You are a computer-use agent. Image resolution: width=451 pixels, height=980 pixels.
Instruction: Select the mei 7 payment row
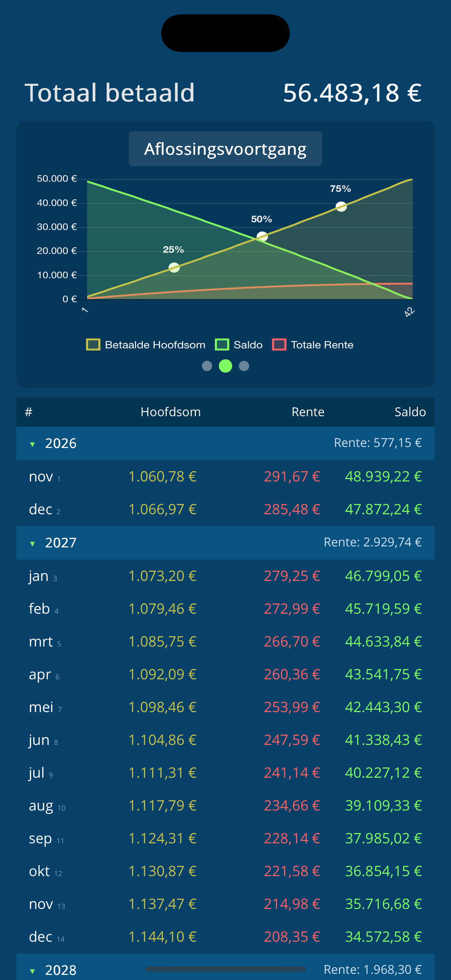click(225, 707)
